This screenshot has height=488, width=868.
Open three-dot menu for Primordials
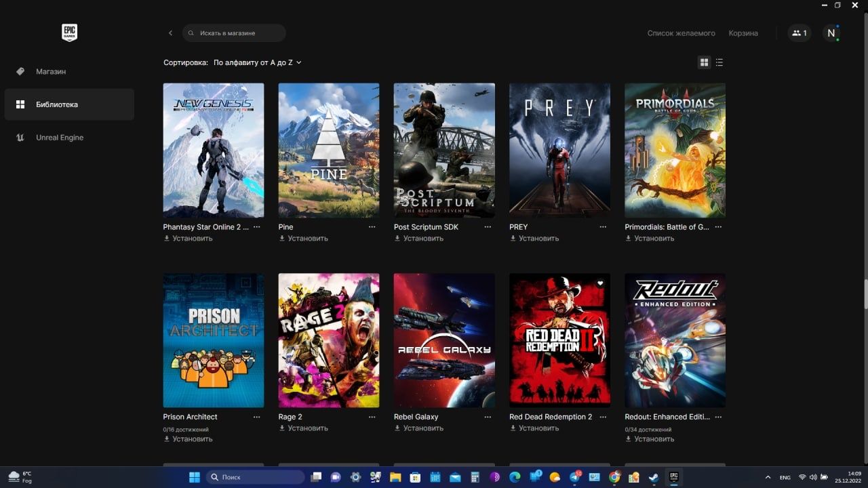pyautogui.click(x=718, y=227)
